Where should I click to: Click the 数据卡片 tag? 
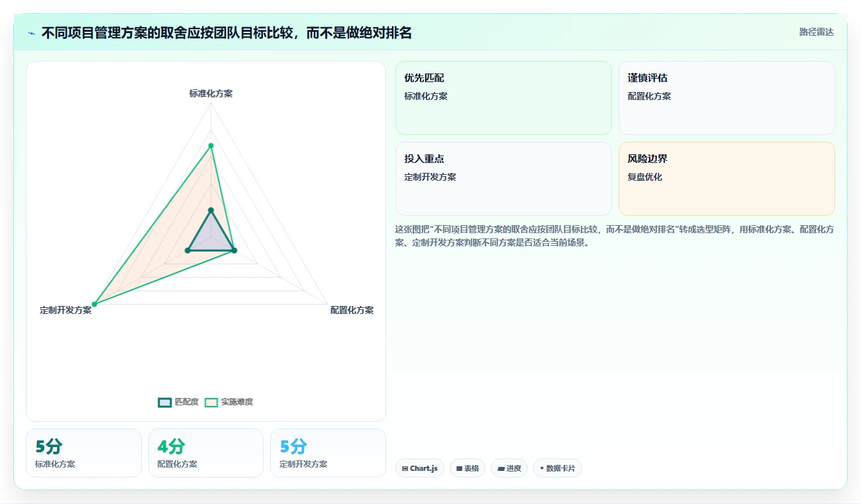[x=558, y=468]
